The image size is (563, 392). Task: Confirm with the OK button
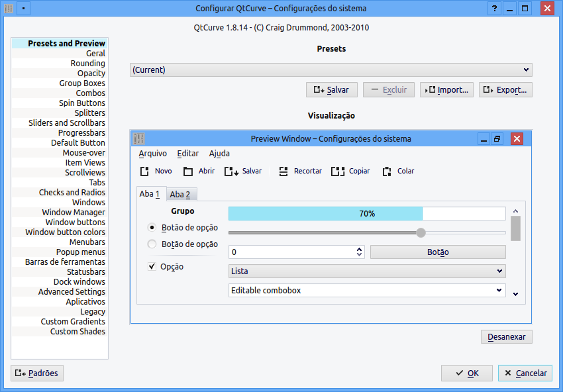pyautogui.click(x=466, y=373)
